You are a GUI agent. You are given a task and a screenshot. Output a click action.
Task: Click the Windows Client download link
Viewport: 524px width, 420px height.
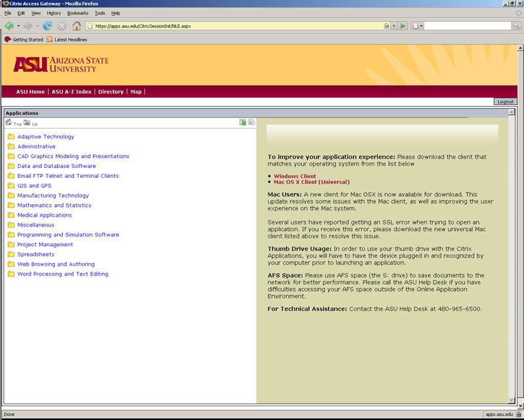tap(294, 176)
